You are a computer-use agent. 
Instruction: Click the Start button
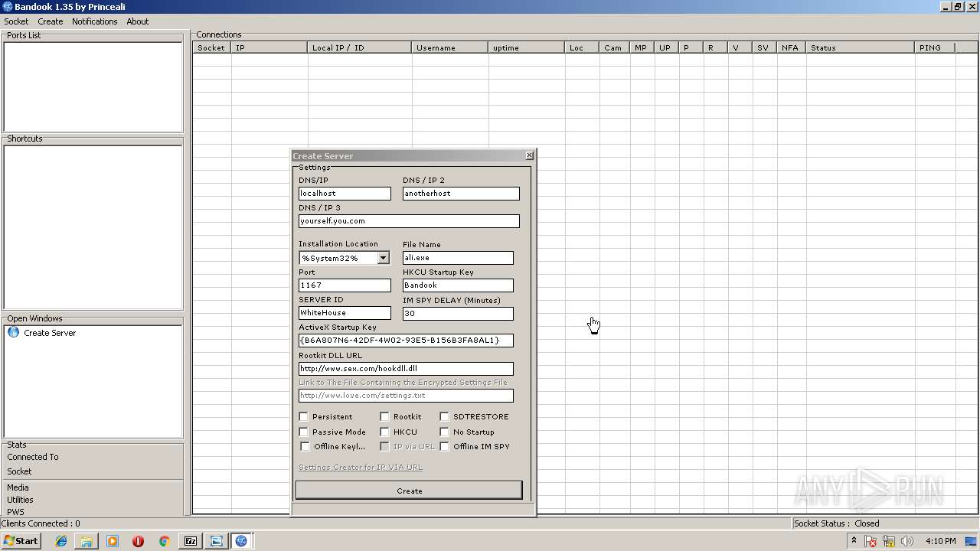point(21,541)
